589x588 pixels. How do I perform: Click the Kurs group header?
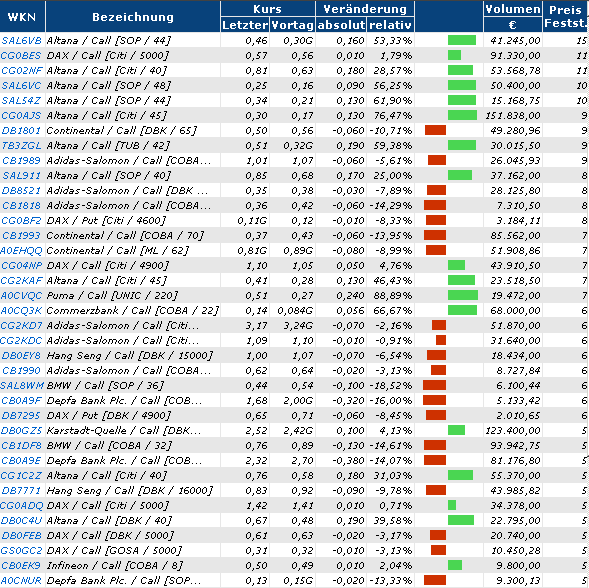[x=267, y=9]
